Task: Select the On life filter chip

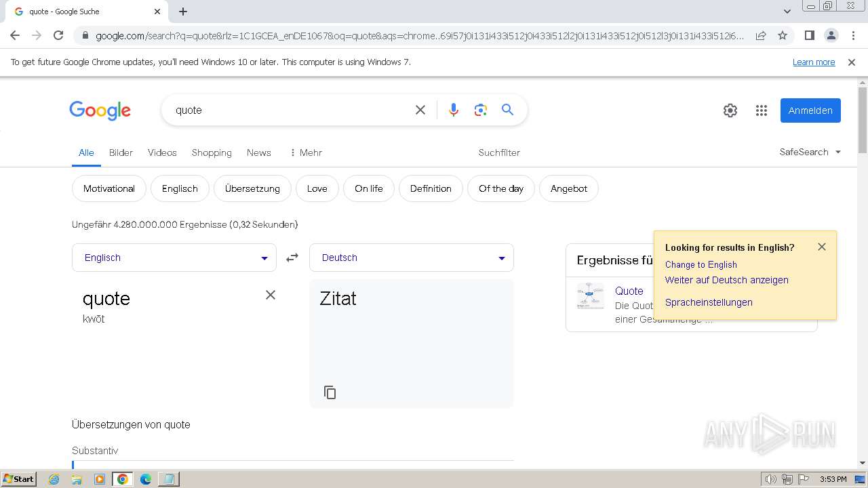Action: (x=369, y=188)
